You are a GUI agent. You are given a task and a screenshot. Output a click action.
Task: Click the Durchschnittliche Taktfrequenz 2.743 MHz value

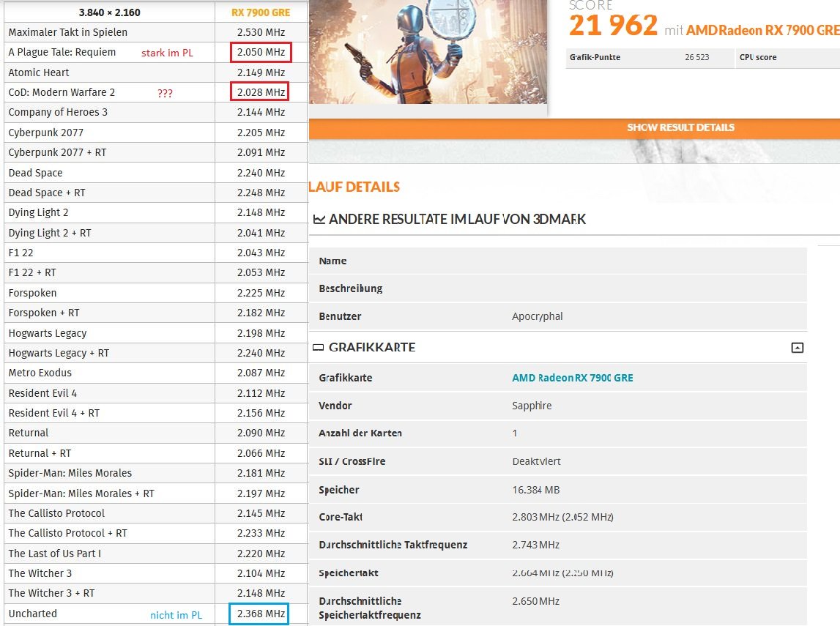(x=536, y=545)
